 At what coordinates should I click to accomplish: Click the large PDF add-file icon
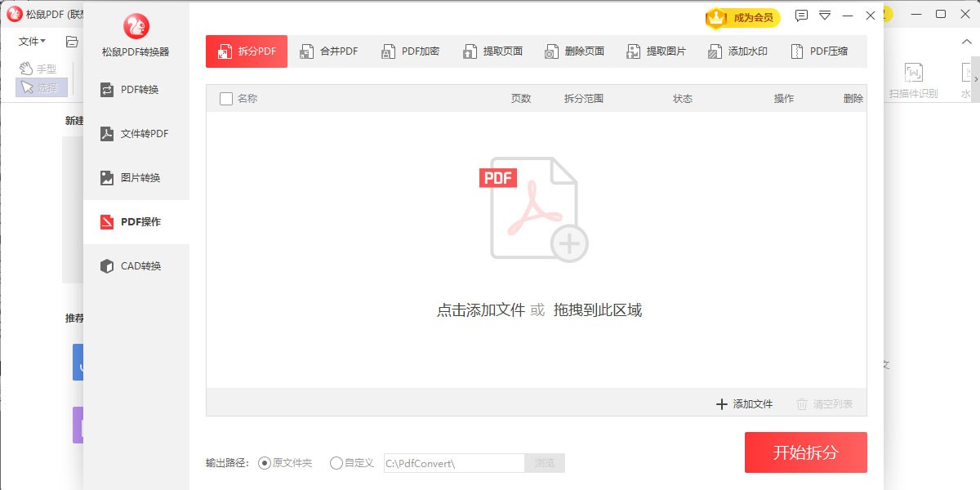[534, 209]
